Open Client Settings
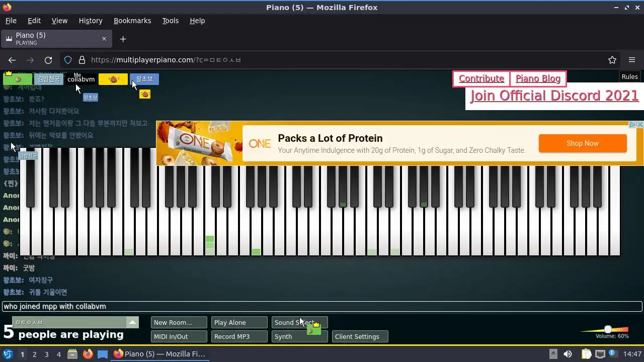The width and height of the screenshot is (644, 362). point(360,336)
